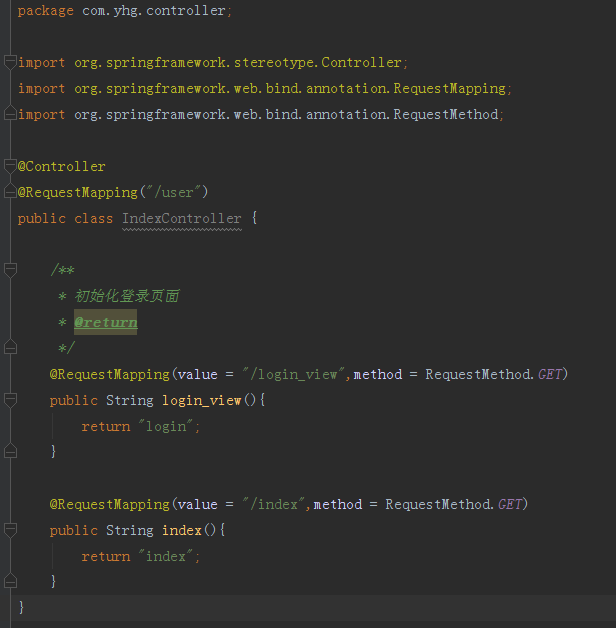Click the index method name
Image resolution: width=616 pixels, height=628 pixels.
pos(181,530)
